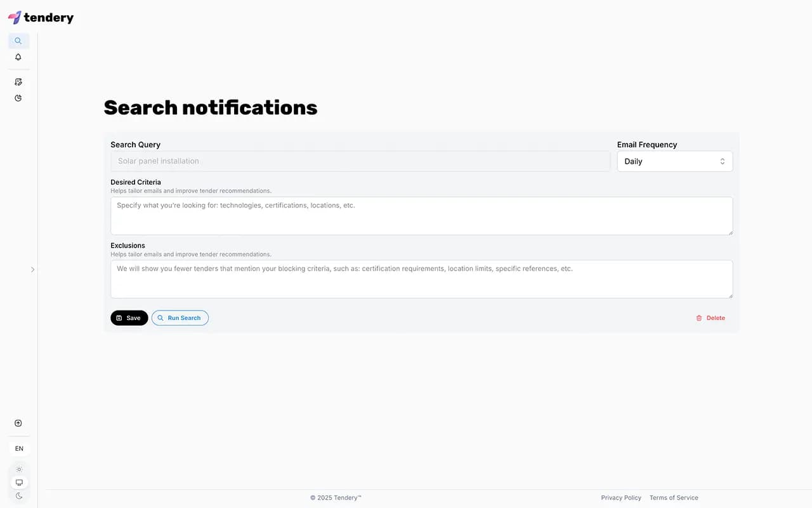This screenshot has width=812, height=508.
Task: Open the document editing icon in the sidebar
Action: (18, 81)
